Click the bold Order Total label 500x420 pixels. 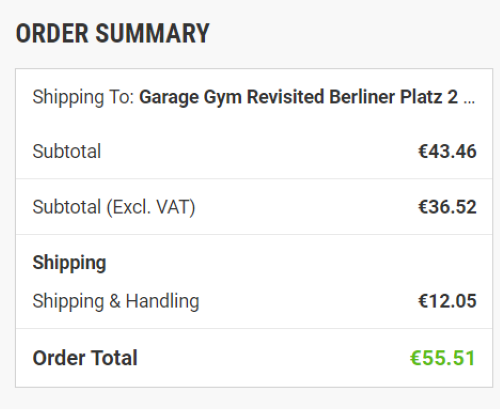point(85,358)
